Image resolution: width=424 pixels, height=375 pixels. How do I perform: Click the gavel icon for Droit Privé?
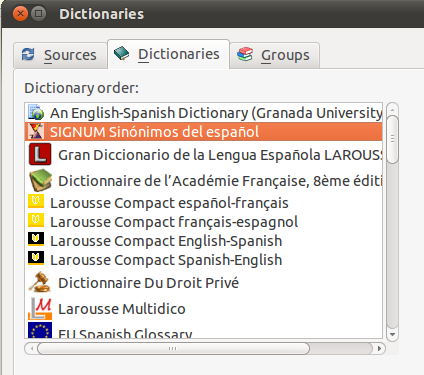(x=40, y=282)
